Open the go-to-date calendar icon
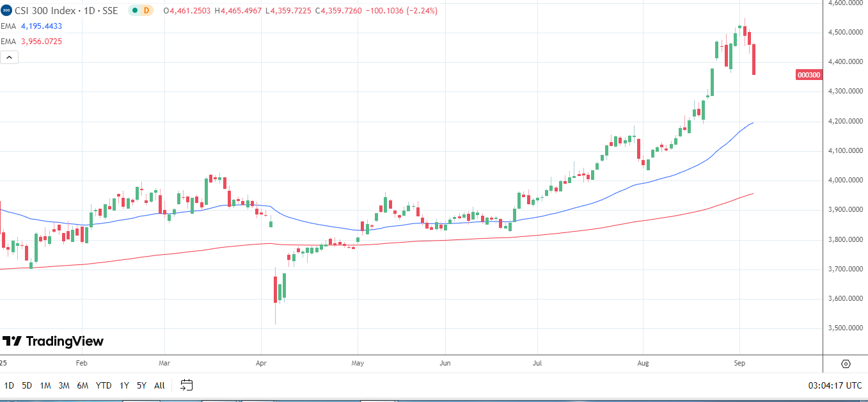Image resolution: width=868 pixels, height=402 pixels. click(x=186, y=385)
